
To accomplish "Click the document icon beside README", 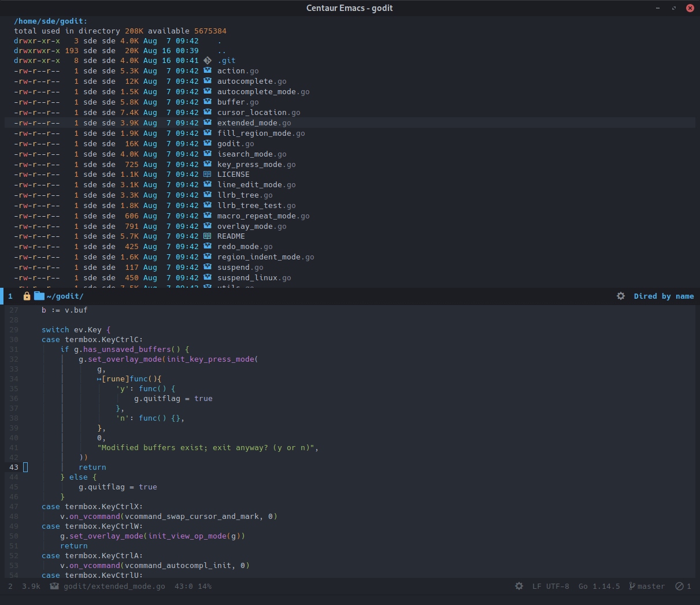I will pyautogui.click(x=208, y=236).
